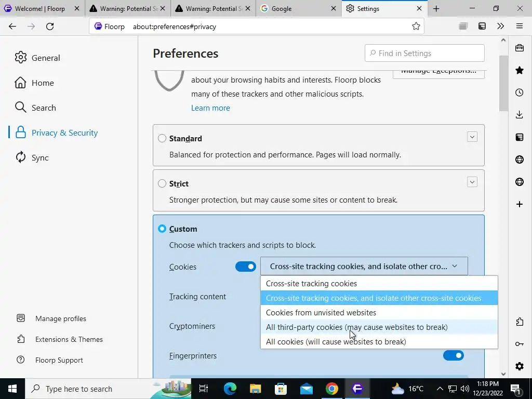Viewport: 532px width, 399px height.
Task: Choose 'Cookies from unvisited websites' option
Action: point(379,312)
